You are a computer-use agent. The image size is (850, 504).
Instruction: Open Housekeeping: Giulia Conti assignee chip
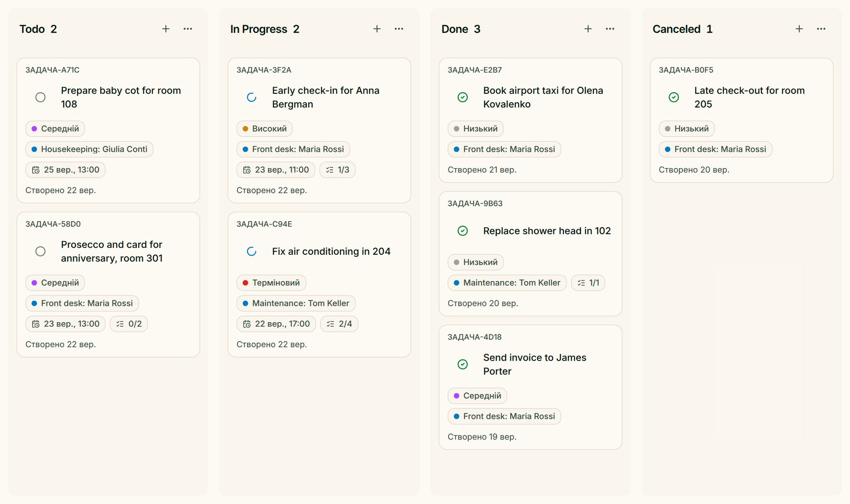point(89,149)
